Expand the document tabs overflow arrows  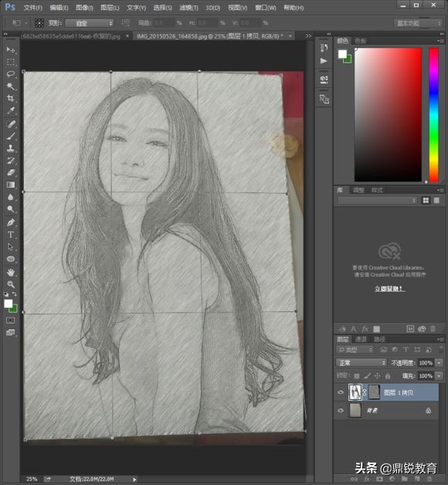[x=308, y=36]
